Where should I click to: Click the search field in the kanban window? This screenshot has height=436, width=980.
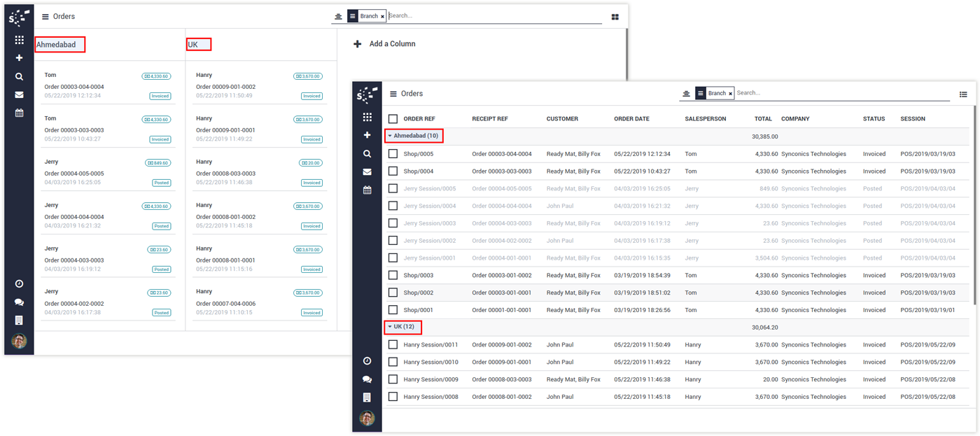pos(490,15)
